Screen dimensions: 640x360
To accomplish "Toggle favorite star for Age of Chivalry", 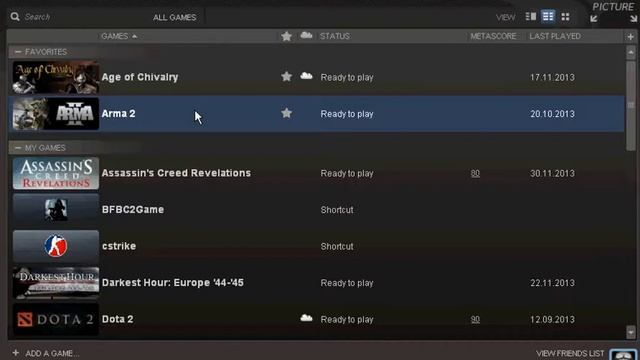I will tap(287, 76).
